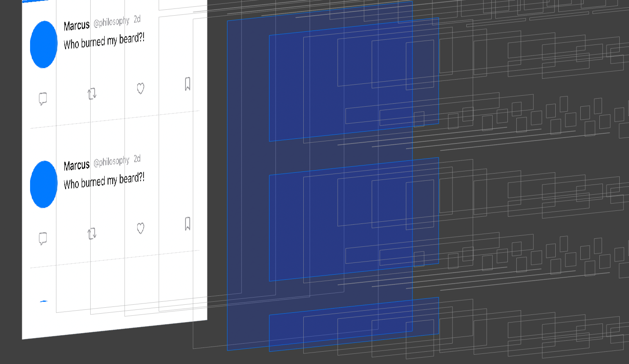
Task: Click the bookmark icon under the first Marcus tweet
Action: (188, 84)
